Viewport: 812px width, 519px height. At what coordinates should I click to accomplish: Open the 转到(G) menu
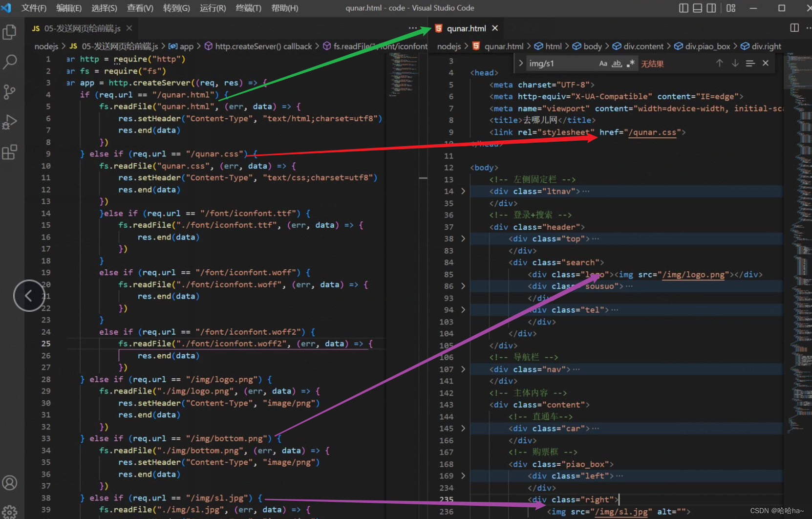(x=176, y=8)
